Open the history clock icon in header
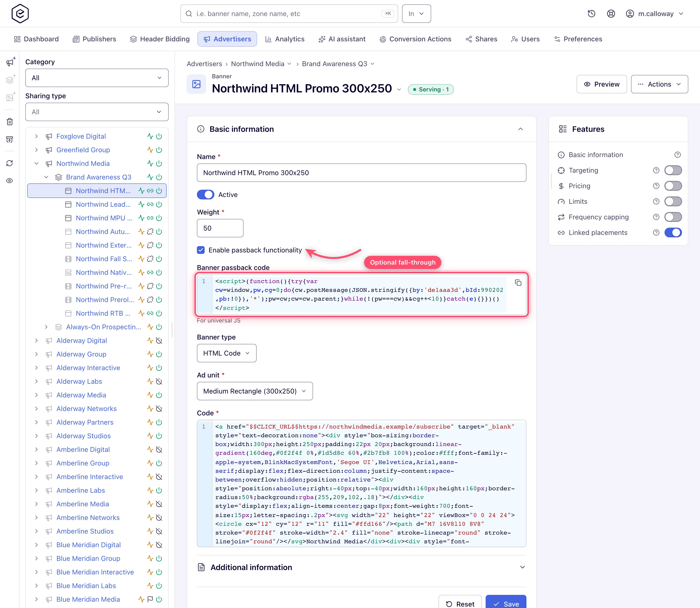The image size is (700, 608). point(591,14)
